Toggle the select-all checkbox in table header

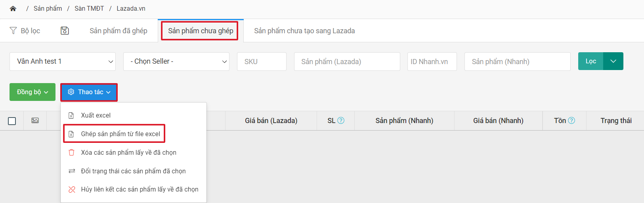click(12, 121)
